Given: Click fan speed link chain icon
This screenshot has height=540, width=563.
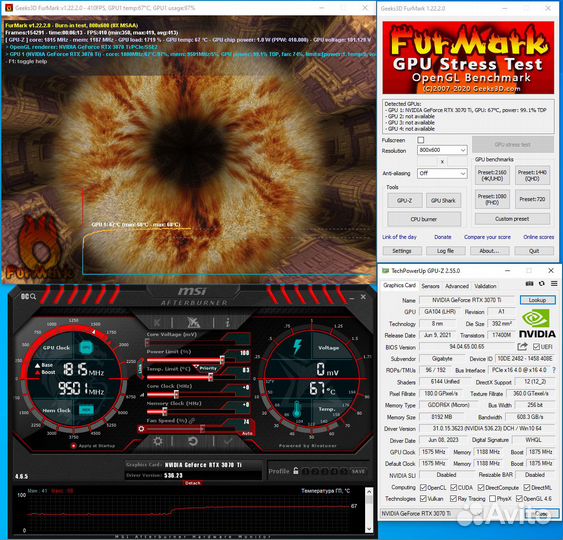Looking at the screenshot, I should click(192, 420).
